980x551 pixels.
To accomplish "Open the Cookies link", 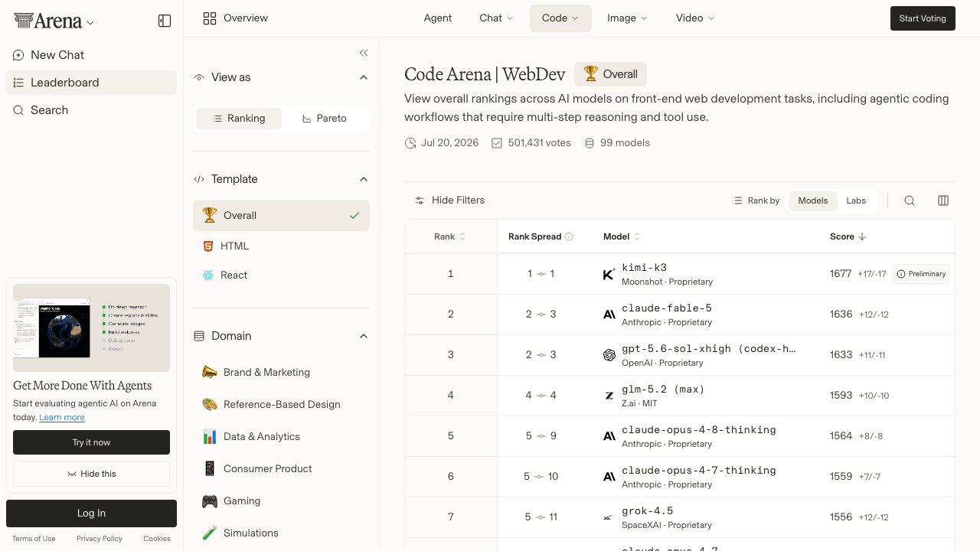I will [x=157, y=539].
